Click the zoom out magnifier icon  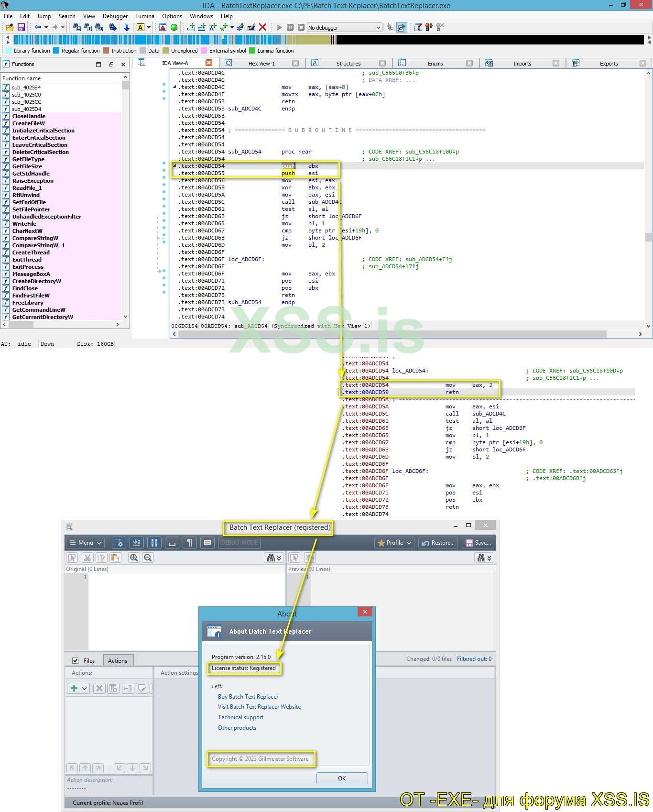(x=148, y=558)
